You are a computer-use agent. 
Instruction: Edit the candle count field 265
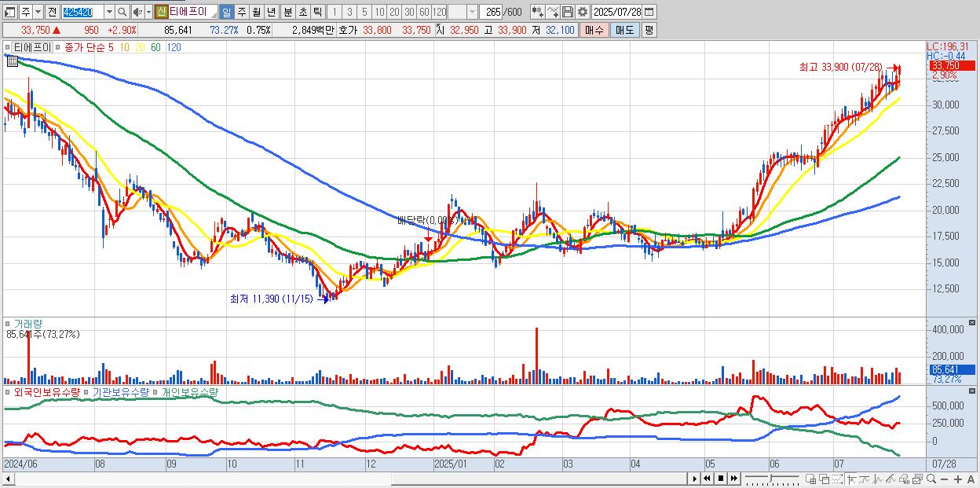click(492, 12)
